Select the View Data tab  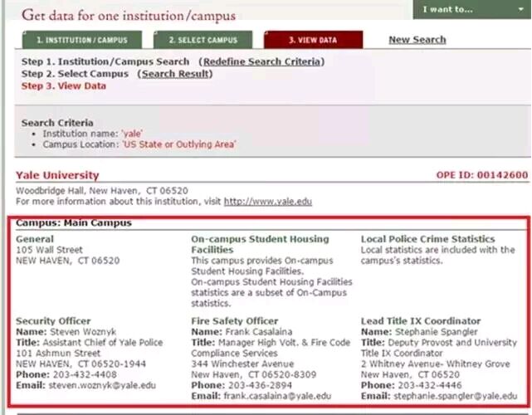tap(313, 40)
